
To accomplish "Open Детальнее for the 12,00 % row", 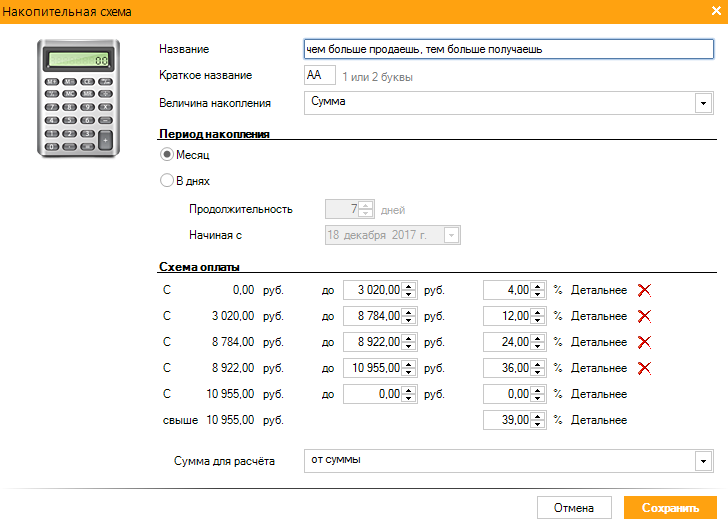I will point(599,316).
